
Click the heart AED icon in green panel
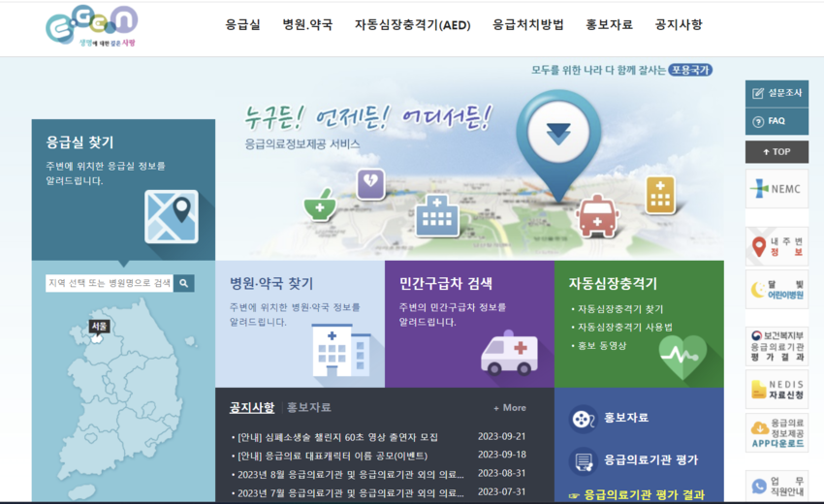(682, 357)
